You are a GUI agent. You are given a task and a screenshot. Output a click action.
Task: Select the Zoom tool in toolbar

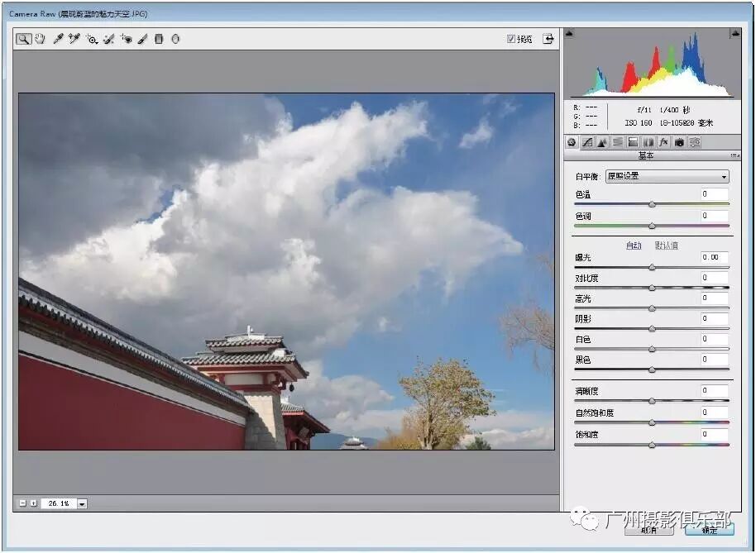pyautogui.click(x=23, y=39)
